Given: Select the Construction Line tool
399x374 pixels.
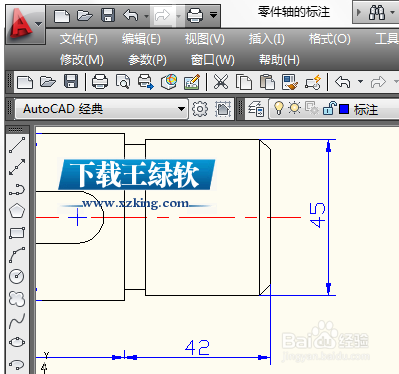Looking at the screenshot, I should pyautogui.click(x=17, y=167).
